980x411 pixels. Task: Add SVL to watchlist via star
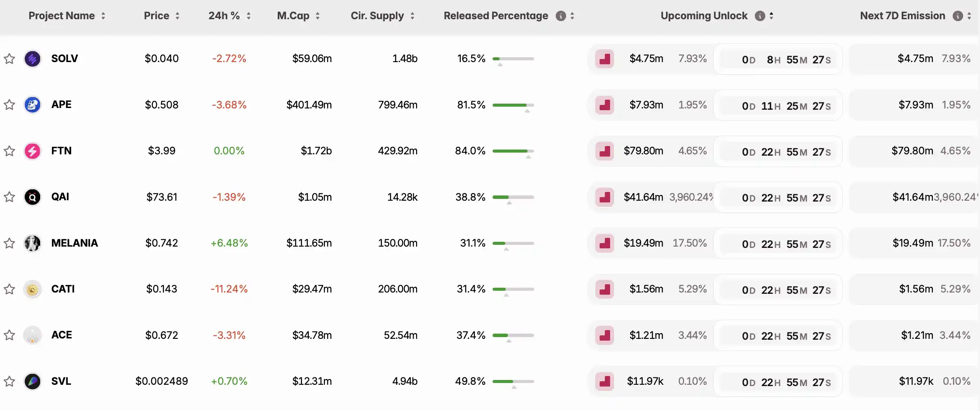[10, 382]
